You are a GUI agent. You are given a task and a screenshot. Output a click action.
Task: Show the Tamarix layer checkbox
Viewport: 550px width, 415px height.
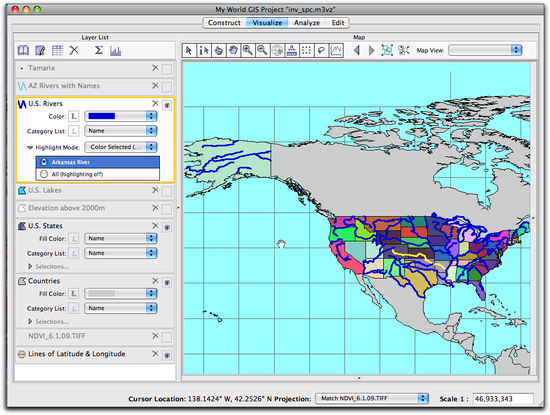[x=167, y=69]
